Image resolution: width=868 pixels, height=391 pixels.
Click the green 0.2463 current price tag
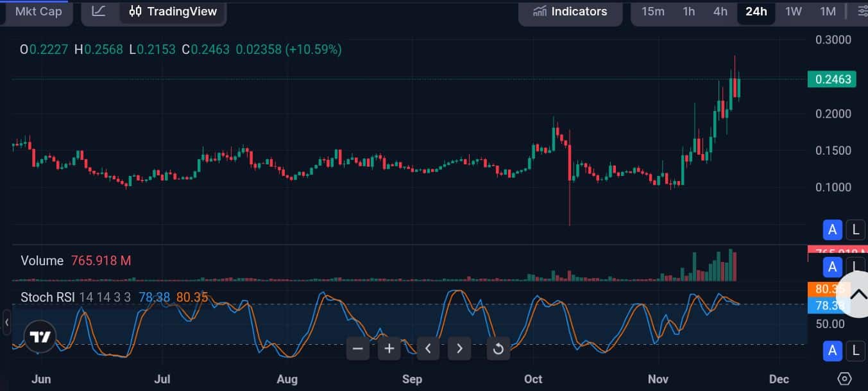831,79
